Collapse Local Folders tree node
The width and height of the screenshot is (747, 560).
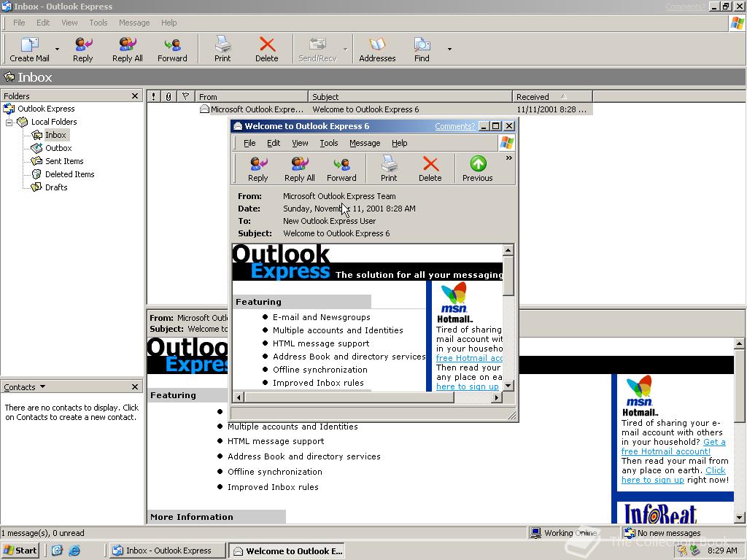click(9, 122)
